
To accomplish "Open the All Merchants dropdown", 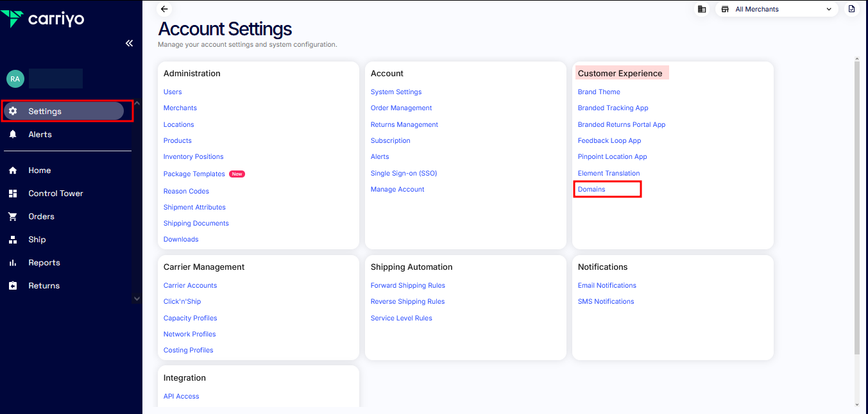I will click(776, 9).
